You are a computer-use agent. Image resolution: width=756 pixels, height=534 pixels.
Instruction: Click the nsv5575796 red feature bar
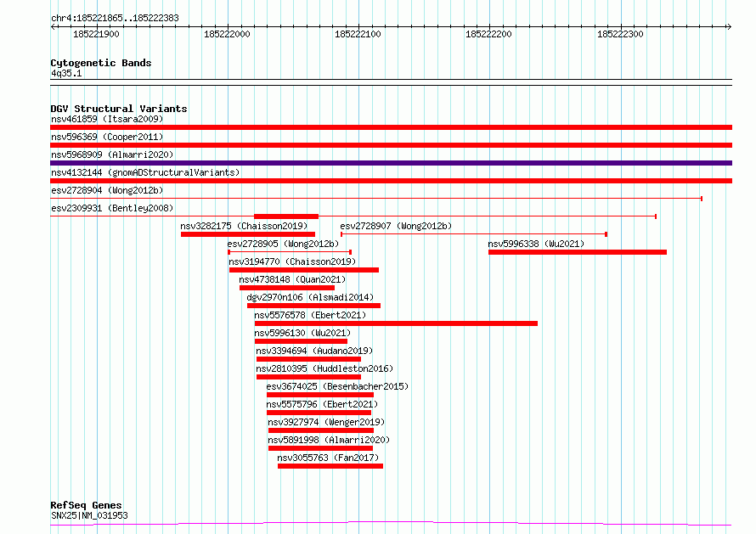point(319,413)
